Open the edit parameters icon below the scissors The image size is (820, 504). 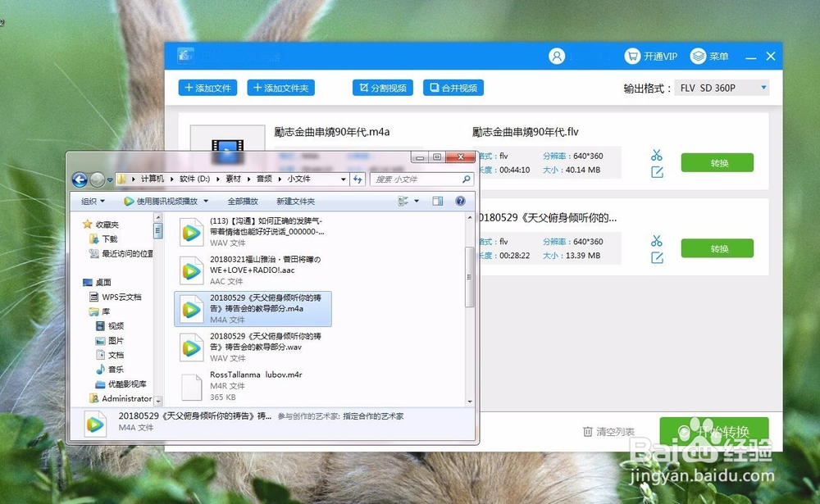coord(656,172)
